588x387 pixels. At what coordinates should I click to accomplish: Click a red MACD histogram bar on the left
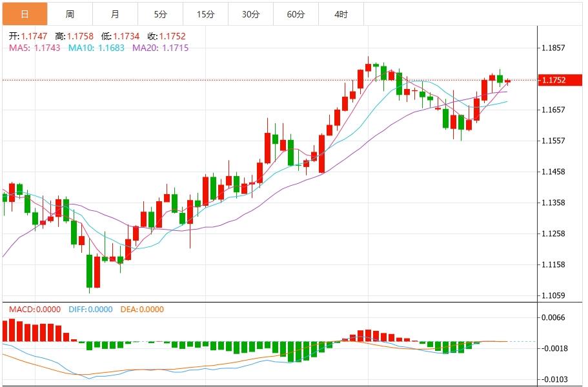pyautogui.click(x=13, y=331)
